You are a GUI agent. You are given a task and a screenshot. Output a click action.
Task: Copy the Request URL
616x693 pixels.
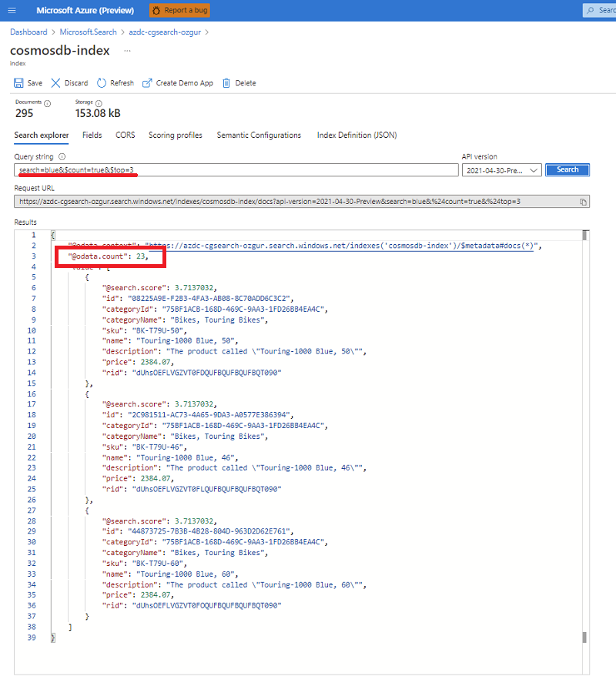(584, 201)
